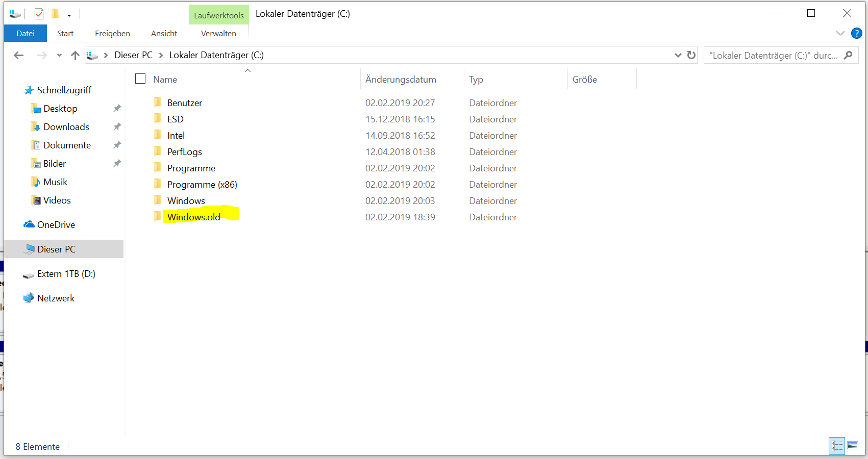Go up one level with the up arrow
Viewport: 868px width, 459px height.
75,55
